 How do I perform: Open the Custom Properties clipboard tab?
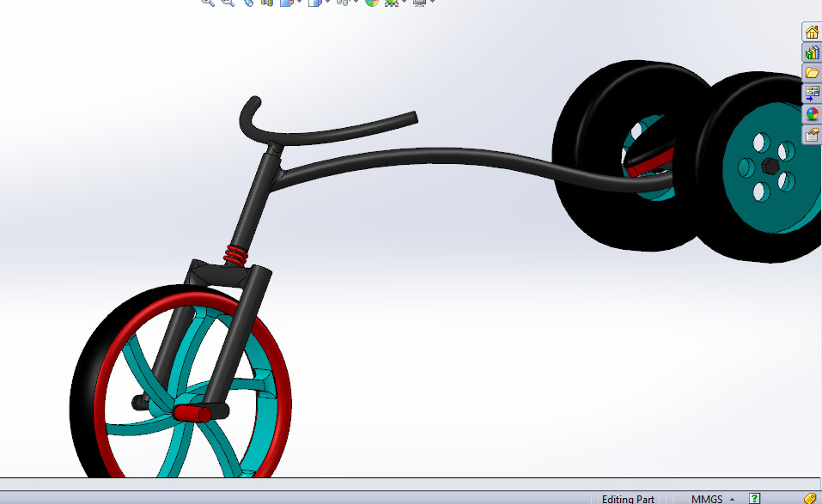click(x=812, y=135)
